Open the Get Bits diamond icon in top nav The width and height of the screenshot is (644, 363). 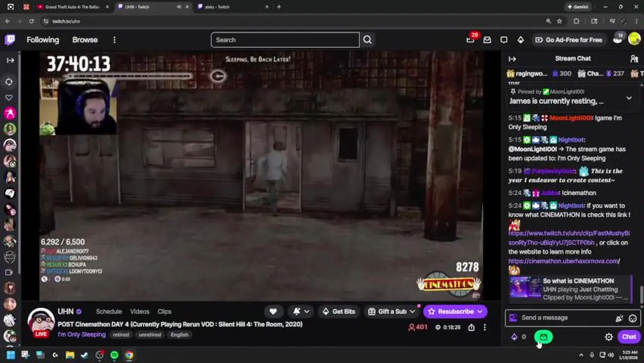[x=521, y=40]
